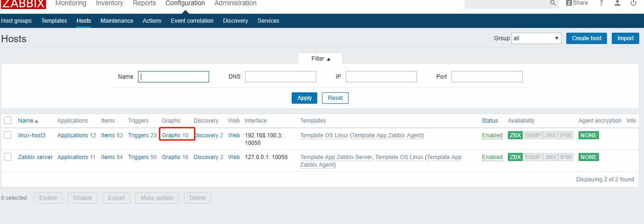Open Items for Zabbix server
This screenshot has width=644, height=224.
point(108,157)
